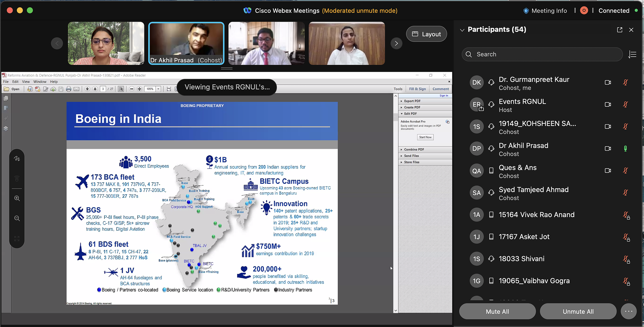The image size is (644, 327).
Task: Open the Webex annotate squiggle tool
Action: (x=17, y=159)
